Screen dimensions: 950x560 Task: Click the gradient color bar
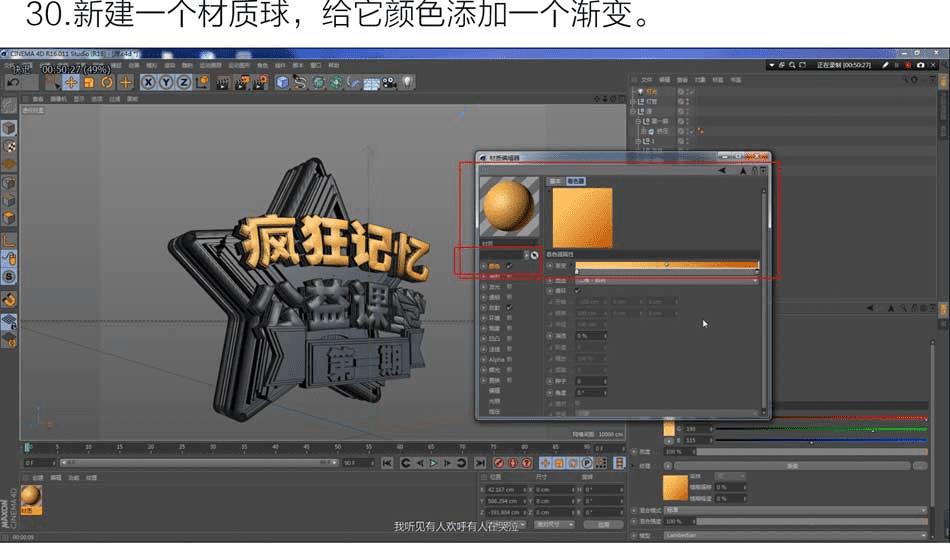pos(666,265)
